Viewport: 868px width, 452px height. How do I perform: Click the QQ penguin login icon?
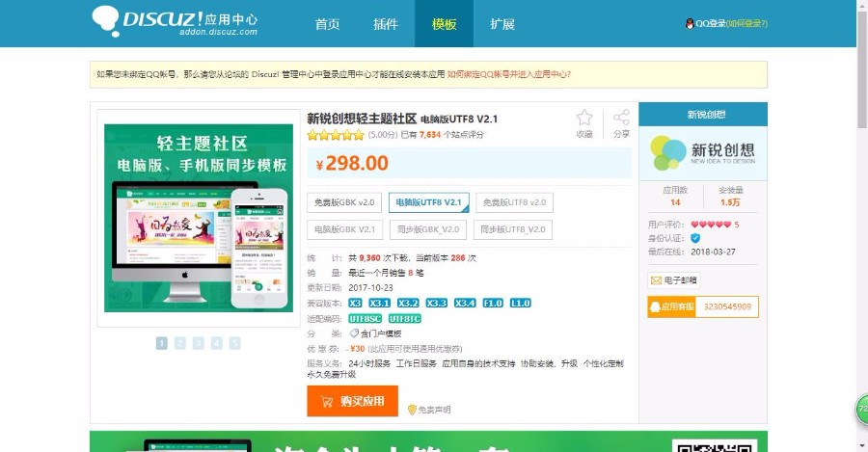(690, 23)
